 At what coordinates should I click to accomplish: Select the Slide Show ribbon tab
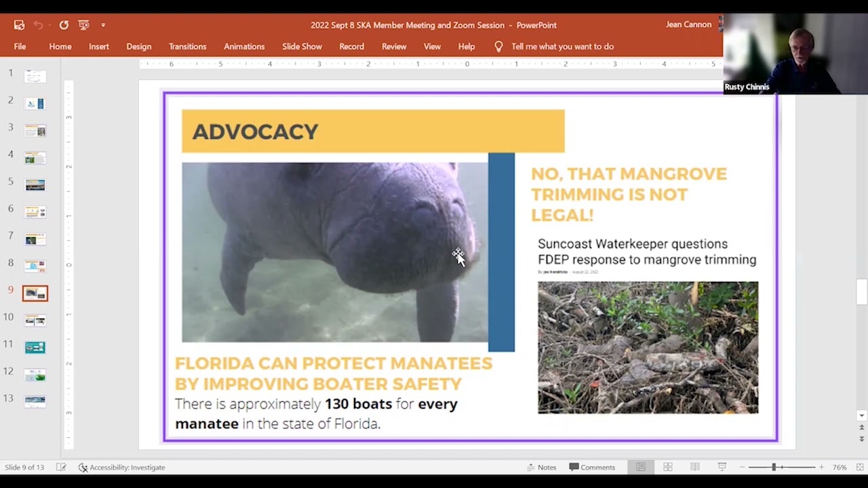[302, 47]
